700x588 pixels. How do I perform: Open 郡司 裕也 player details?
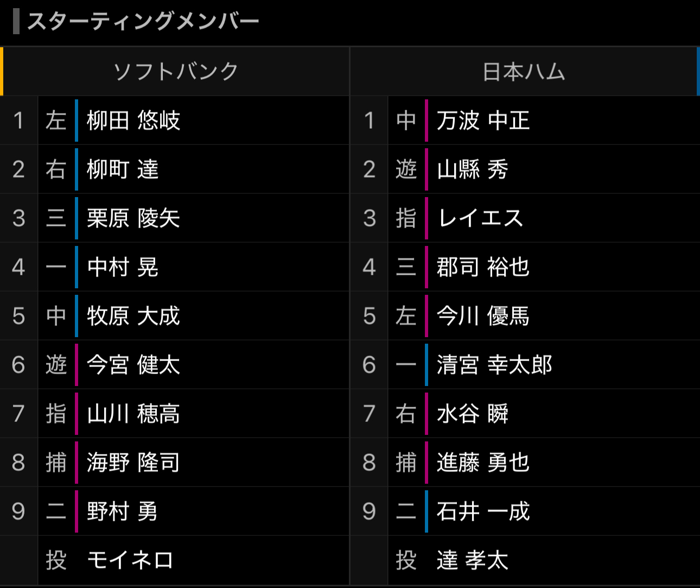483,267
